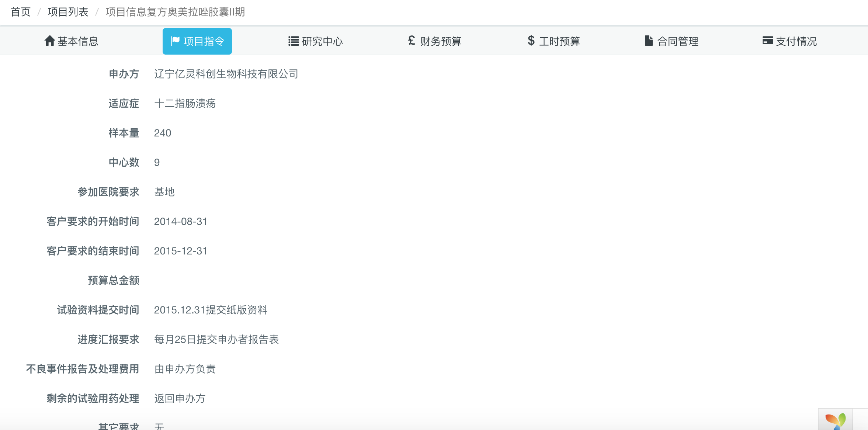Click hospital requirement value 基地
Viewport: 868px width, 430px height.
coord(164,192)
